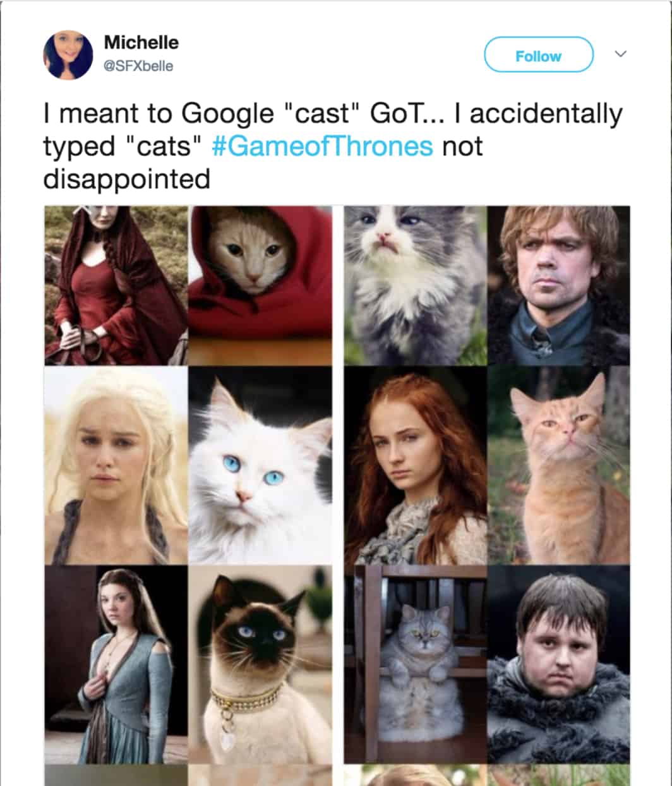This screenshot has width=672, height=786.
Task: View the red-hooded orange cat photo
Action: point(260,286)
